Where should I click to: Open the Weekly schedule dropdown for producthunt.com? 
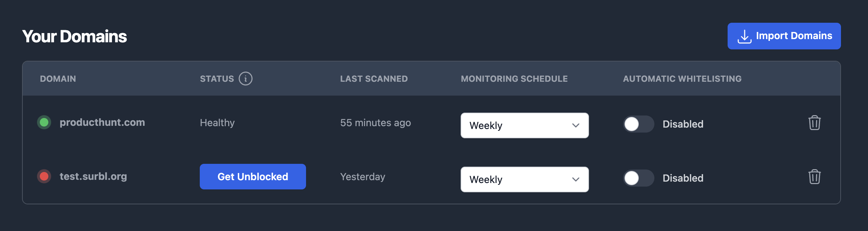pyautogui.click(x=525, y=125)
